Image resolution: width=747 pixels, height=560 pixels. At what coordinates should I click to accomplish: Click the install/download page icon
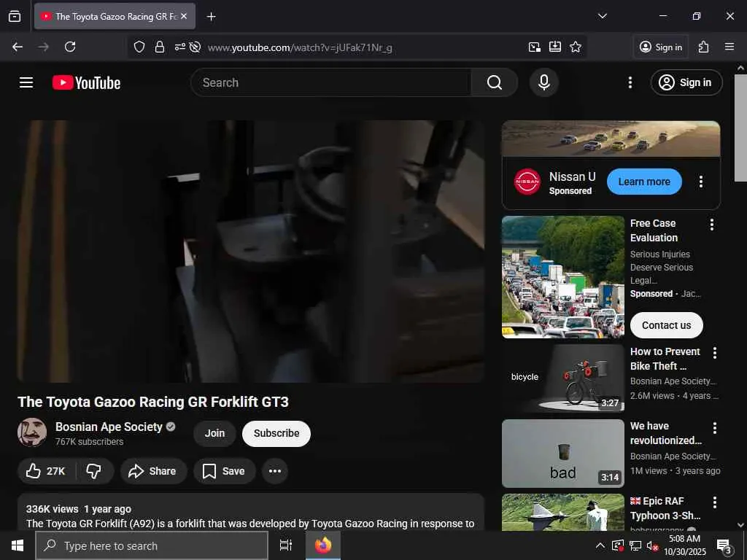pos(555,47)
